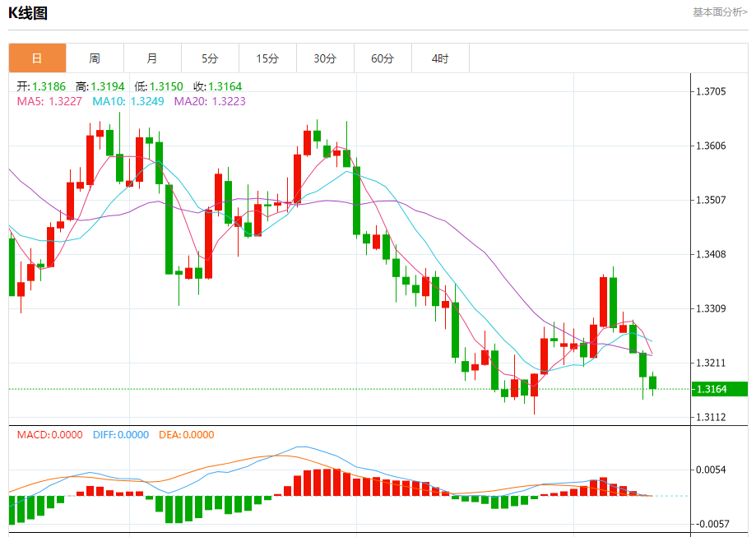Screen dimensions: 756x537
Task: Open the 4时 interval tab
Action: click(x=440, y=58)
